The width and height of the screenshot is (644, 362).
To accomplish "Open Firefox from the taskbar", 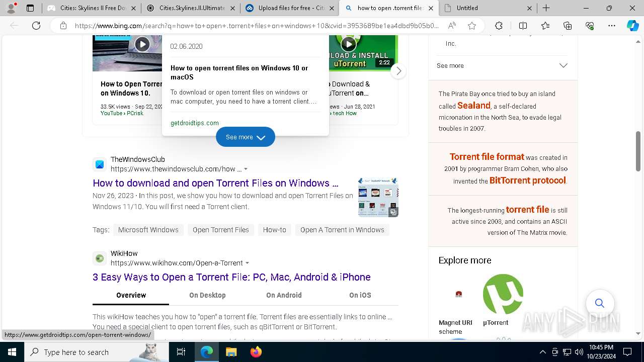I will pos(256,352).
